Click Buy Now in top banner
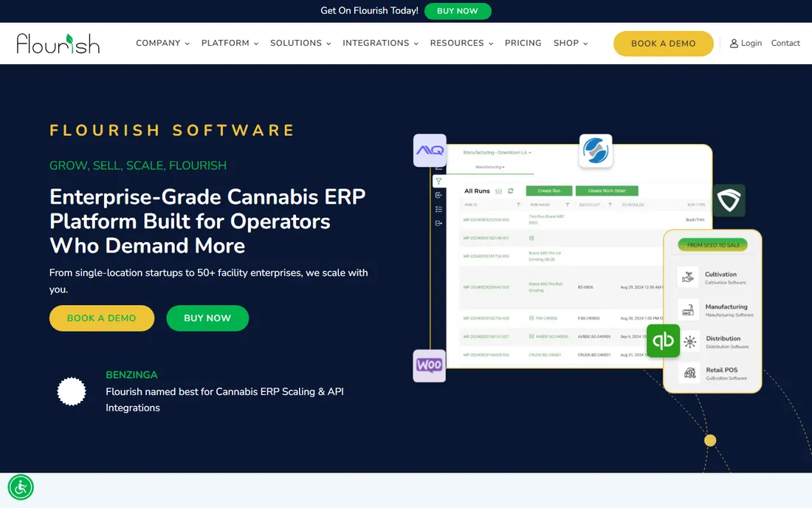 point(457,11)
